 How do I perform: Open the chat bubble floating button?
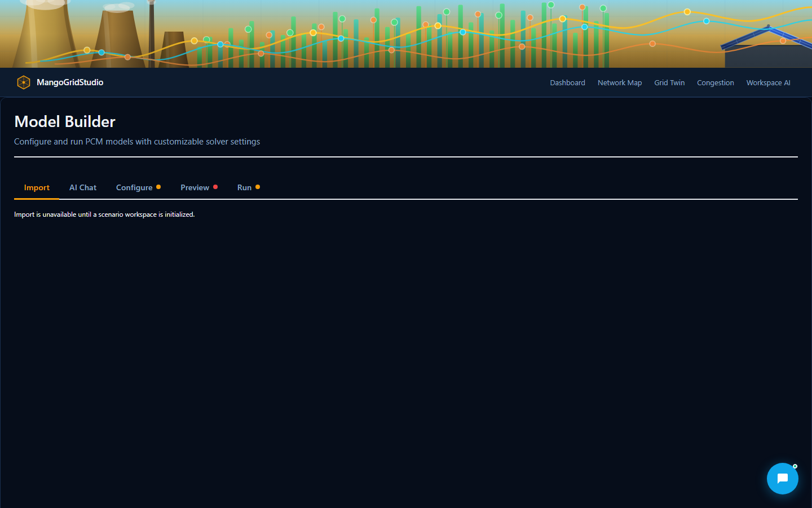783,479
